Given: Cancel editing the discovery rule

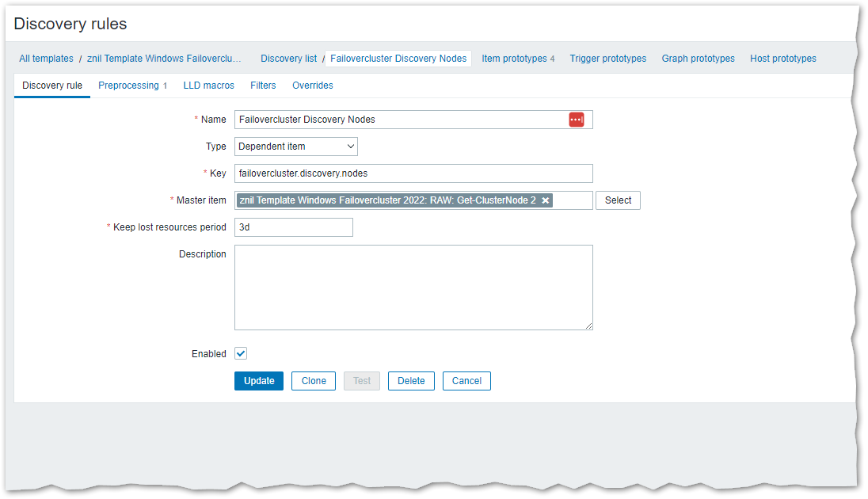Looking at the screenshot, I should (x=466, y=381).
